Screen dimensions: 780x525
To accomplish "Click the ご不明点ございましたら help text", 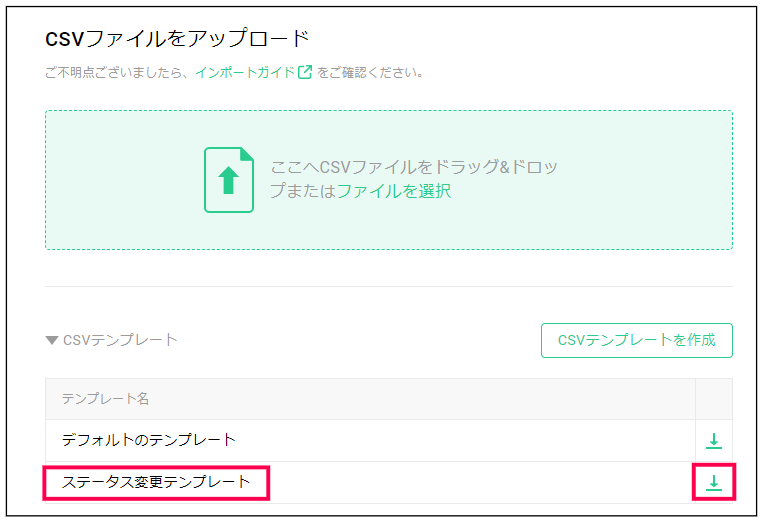I will (x=116, y=73).
